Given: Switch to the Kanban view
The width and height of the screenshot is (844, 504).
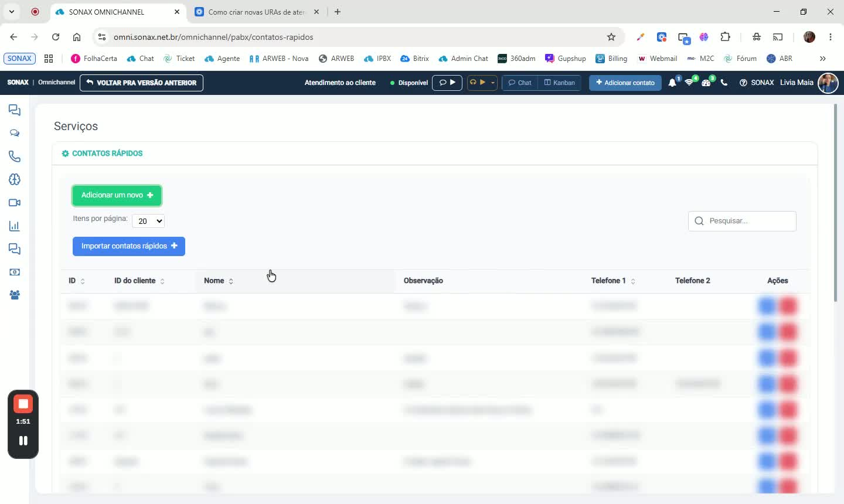Looking at the screenshot, I should pos(560,83).
